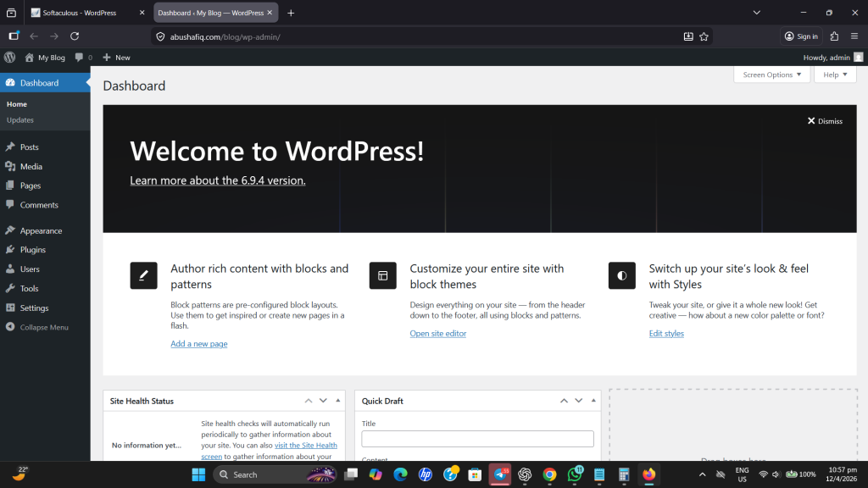Follow 'Learn more about the 6.9.4 version' link
This screenshot has height=488, width=868.
(x=218, y=180)
